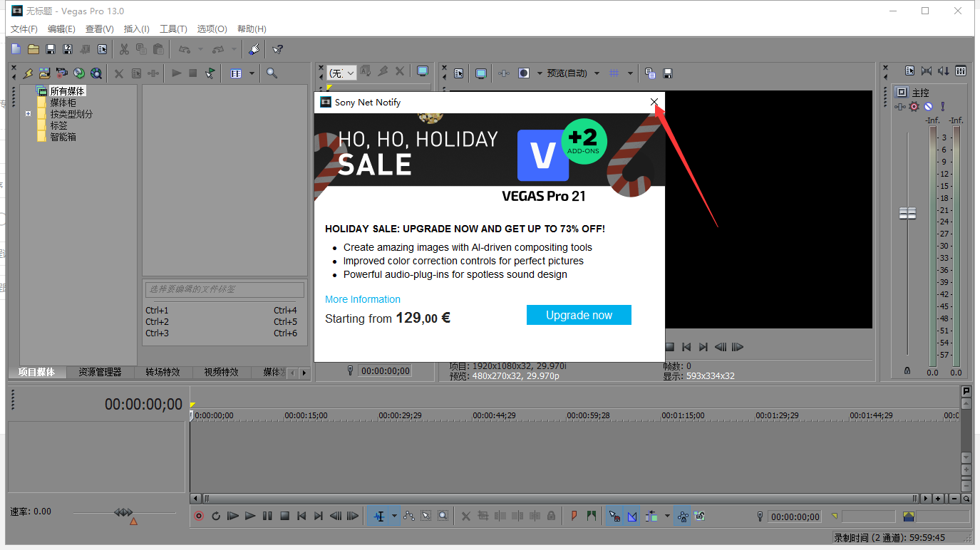Click the Upgrade now button
Image resolution: width=980 pixels, height=550 pixels.
pos(579,315)
